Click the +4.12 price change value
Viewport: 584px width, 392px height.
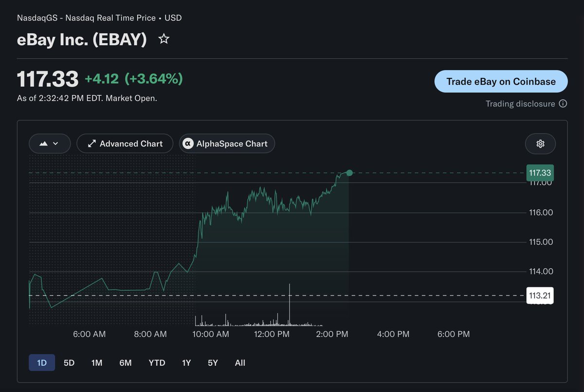click(x=102, y=79)
